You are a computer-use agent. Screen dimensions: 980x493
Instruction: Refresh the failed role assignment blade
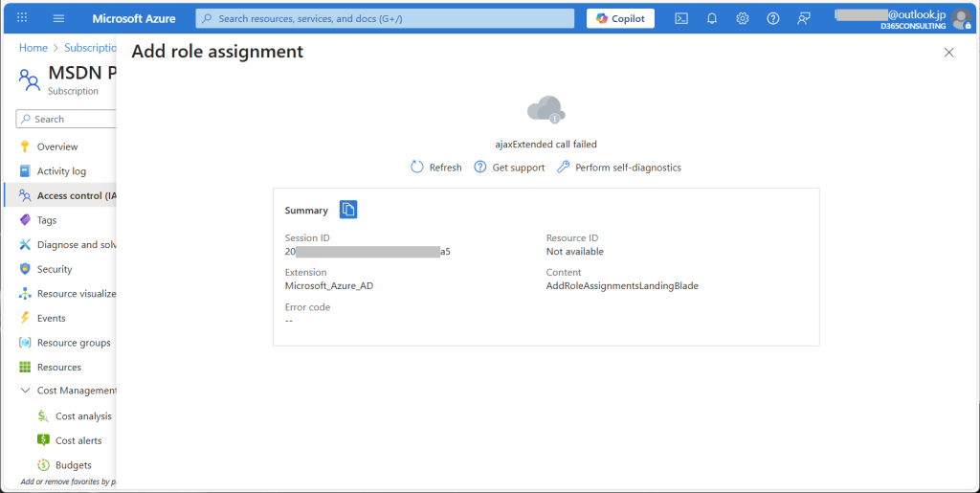pyautogui.click(x=436, y=168)
